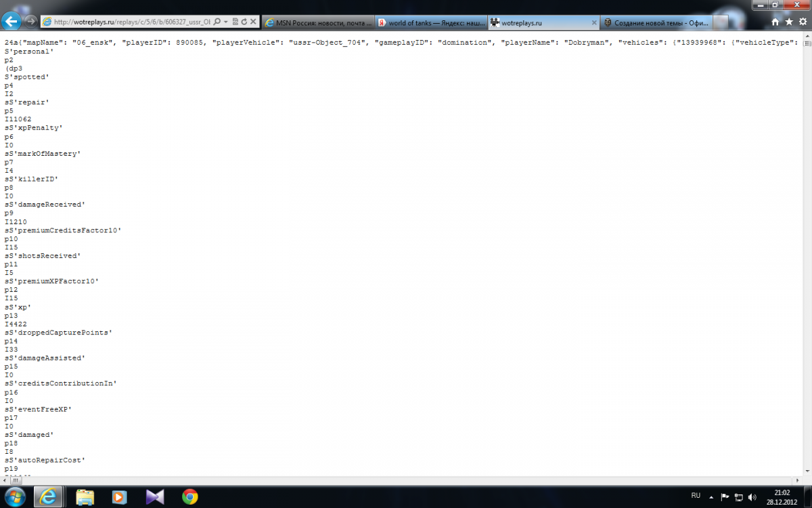The height and width of the screenshot is (508, 812).
Task: Click the text sS'damageReceived'
Action: point(45,205)
